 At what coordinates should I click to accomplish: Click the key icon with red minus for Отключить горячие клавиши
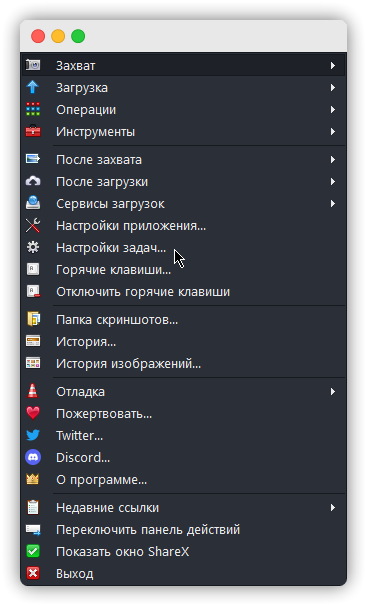coord(33,291)
